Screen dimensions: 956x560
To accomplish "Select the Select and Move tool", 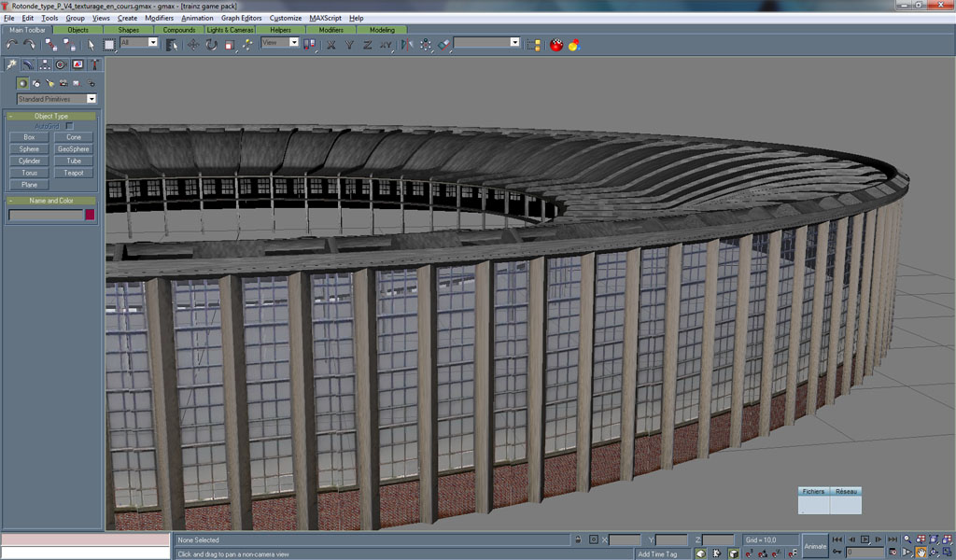I will click(x=193, y=44).
